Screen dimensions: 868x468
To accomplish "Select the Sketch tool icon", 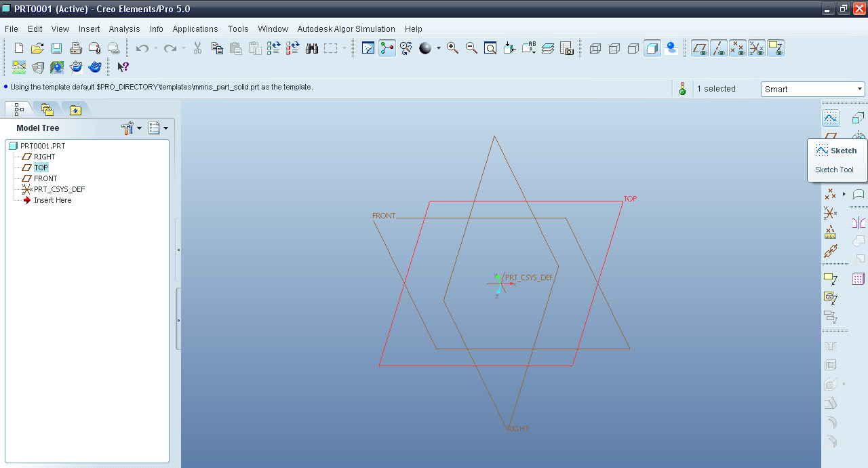I will 831,117.
